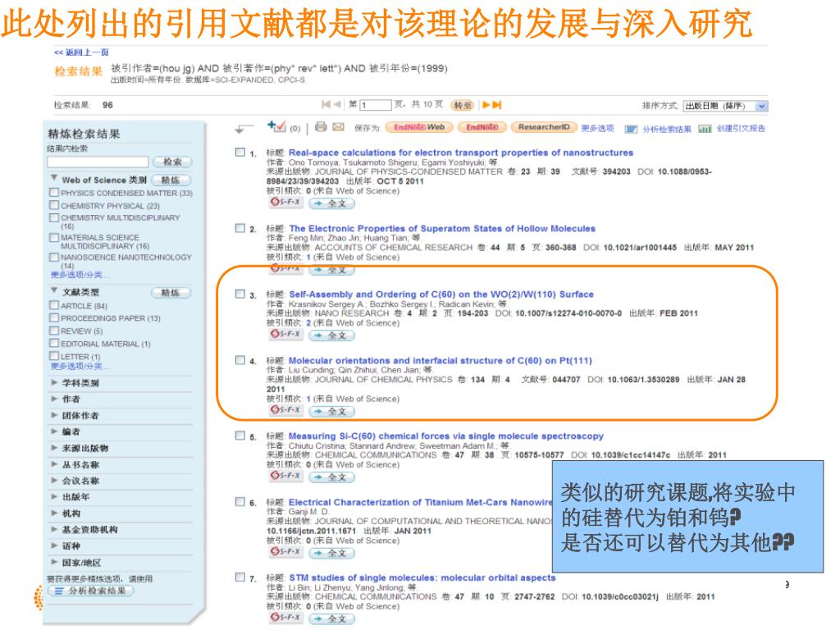Screen dimensions: 840x630
Task: Click the 分析检索结果 button in sidebar
Action: pos(90,591)
